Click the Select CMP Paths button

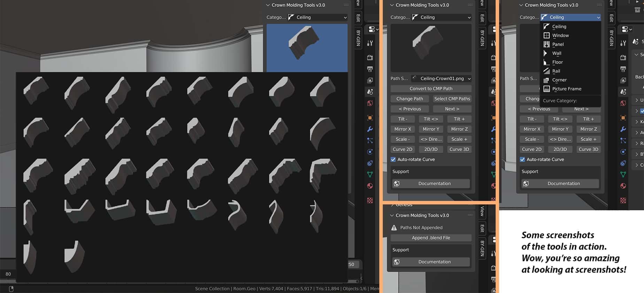(452, 99)
